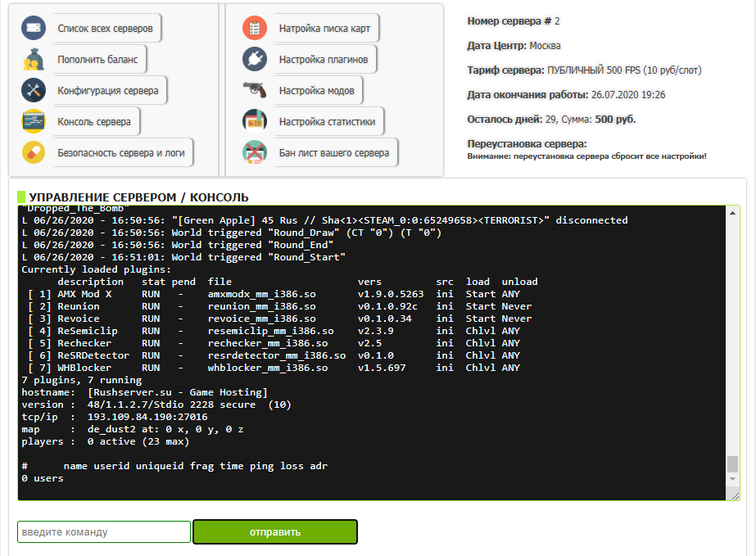Click the money bag balance icon
Viewport: 756px width, 556px height.
pos(34,59)
